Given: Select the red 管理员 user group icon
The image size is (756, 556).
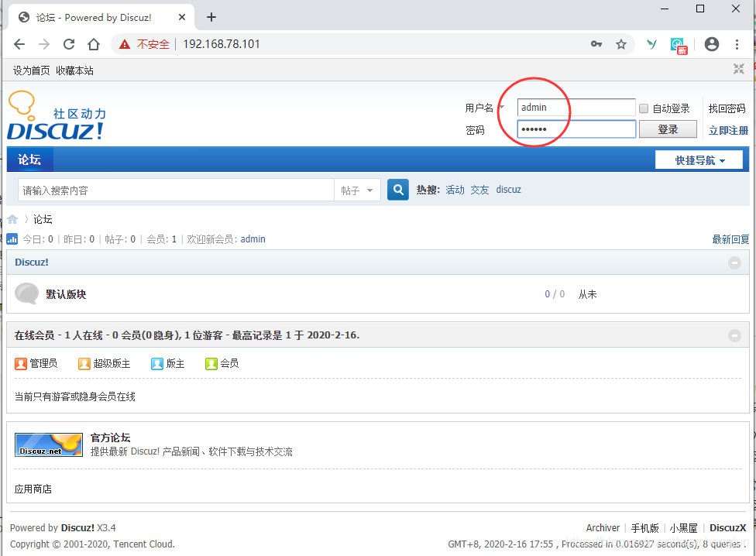Looking at the screenshot, I should point(20,362).
